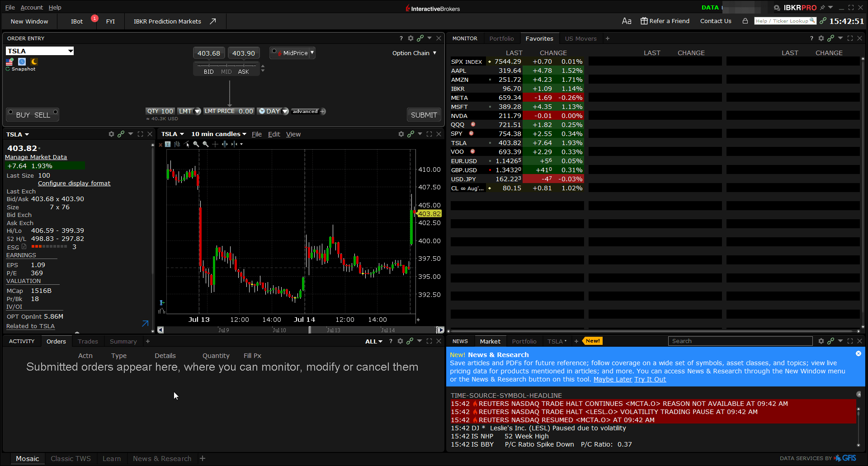Remove chart annotations with red X icon
This screenshot has width=868, height=466.
[x=160, y=145]
